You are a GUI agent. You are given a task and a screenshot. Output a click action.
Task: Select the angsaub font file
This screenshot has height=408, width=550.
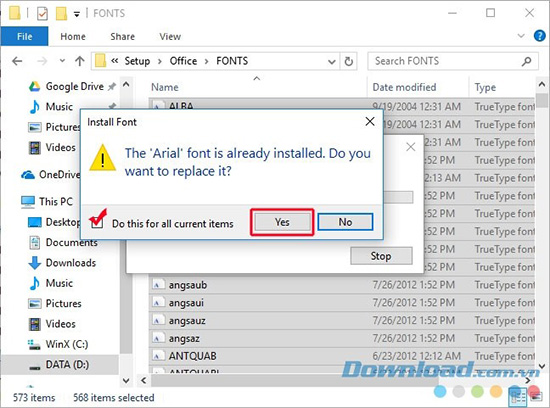342,285
